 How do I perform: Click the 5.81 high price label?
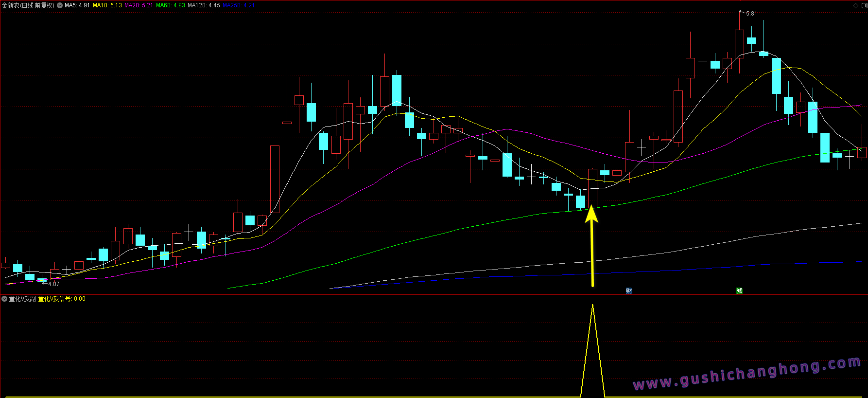751,14
